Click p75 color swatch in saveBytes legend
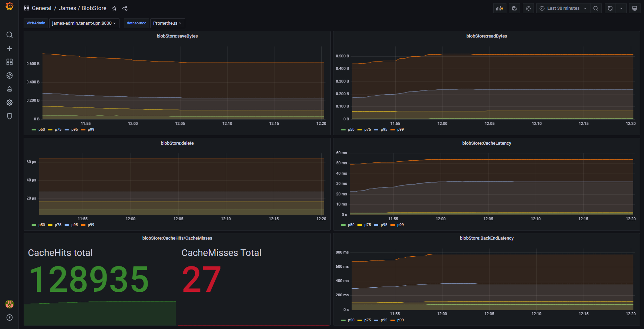 [x=50, y=130]
